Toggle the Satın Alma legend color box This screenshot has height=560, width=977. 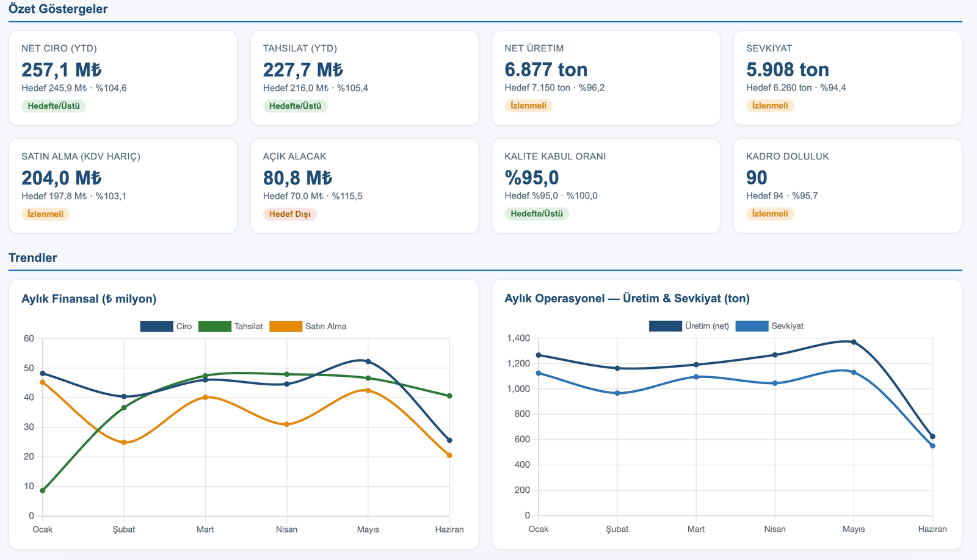click(x=286, y=327)
